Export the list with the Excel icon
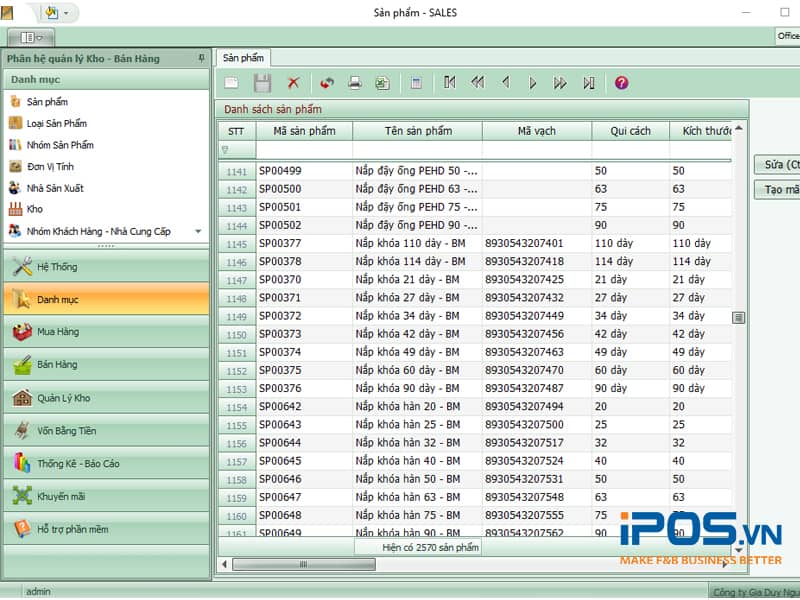This screenshot has height=600, width=800. 381,83
